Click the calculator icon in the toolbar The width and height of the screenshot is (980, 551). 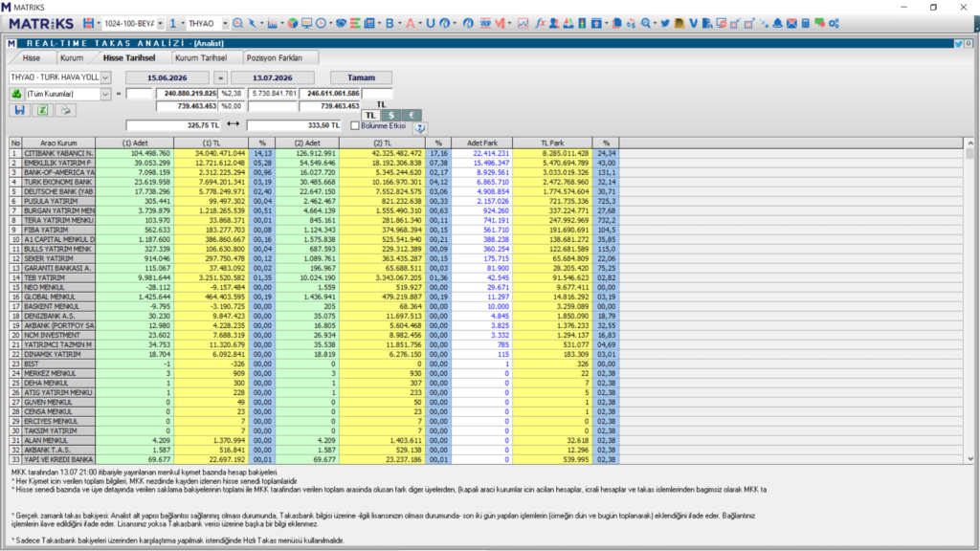pyautogui.click(x=806, y=23)
